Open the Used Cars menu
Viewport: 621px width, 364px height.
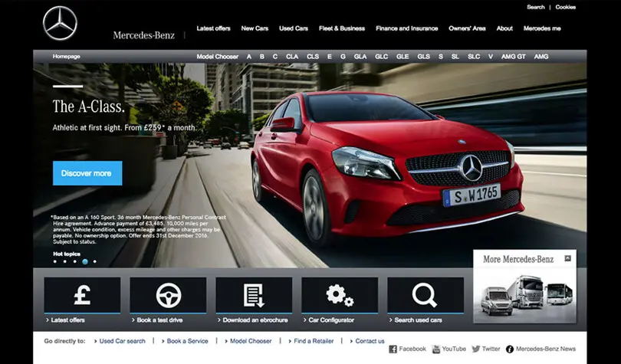(294, 28)
